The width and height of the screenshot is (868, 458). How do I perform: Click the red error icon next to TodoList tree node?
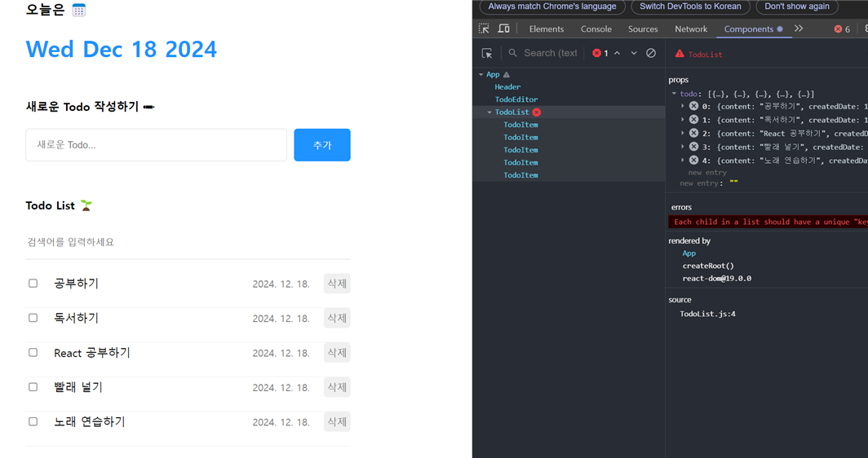(x=537, y=112)
